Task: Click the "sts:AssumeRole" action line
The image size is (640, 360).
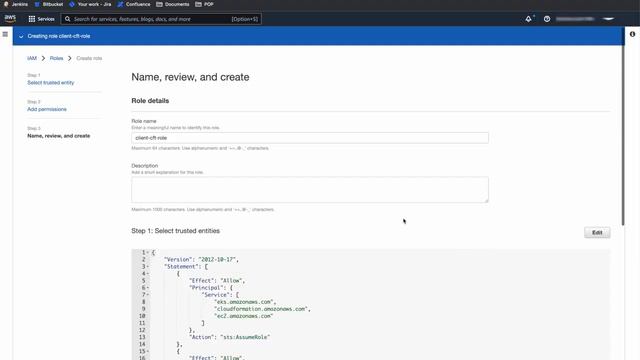Action: coord(229,337)
